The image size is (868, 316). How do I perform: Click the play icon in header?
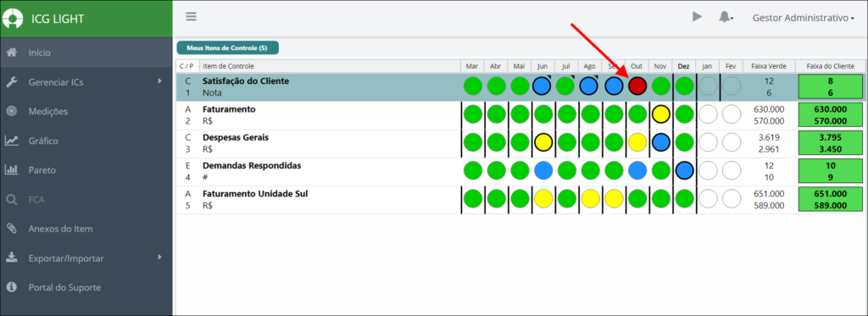(x=697, y=17)
